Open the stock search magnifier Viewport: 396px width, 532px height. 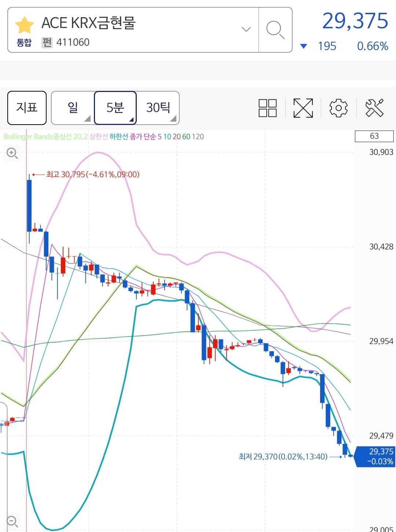[275, 30]
